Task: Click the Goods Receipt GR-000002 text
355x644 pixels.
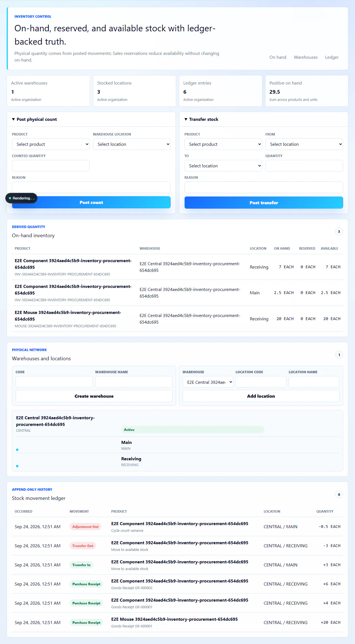Action: [132, 588]
